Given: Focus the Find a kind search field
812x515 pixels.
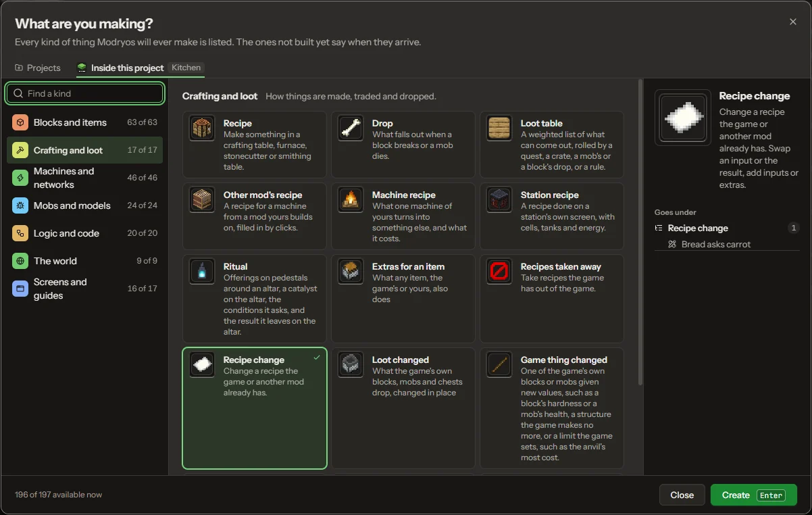Looking at the screenshot, I should (84, 93).
